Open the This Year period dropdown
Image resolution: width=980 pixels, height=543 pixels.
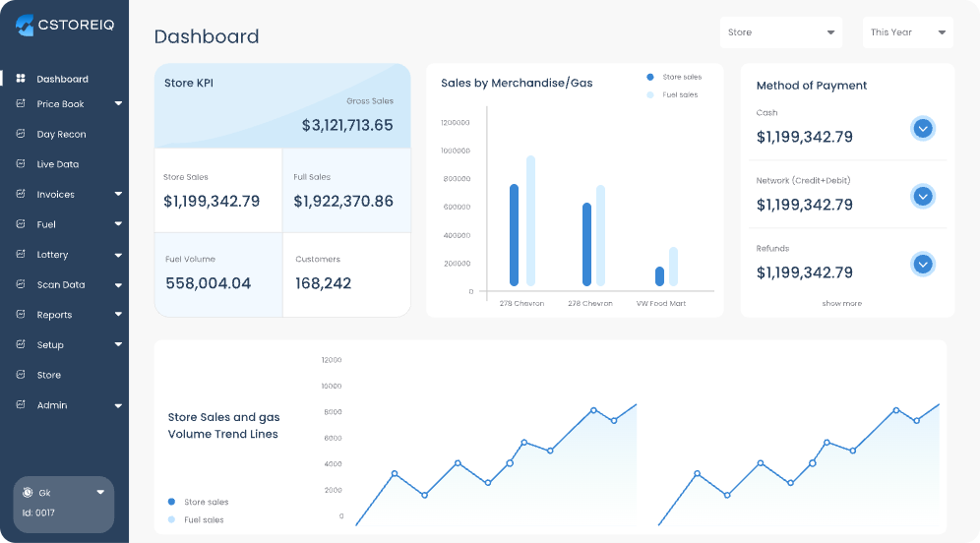[908, 32]
